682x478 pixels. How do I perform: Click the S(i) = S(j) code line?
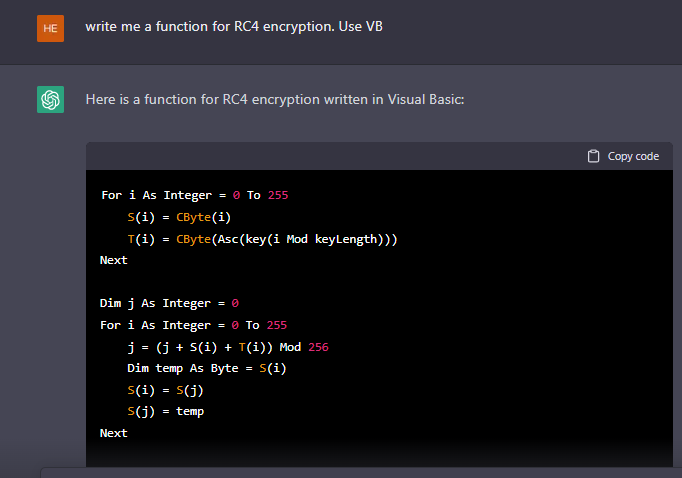(165, 390)
